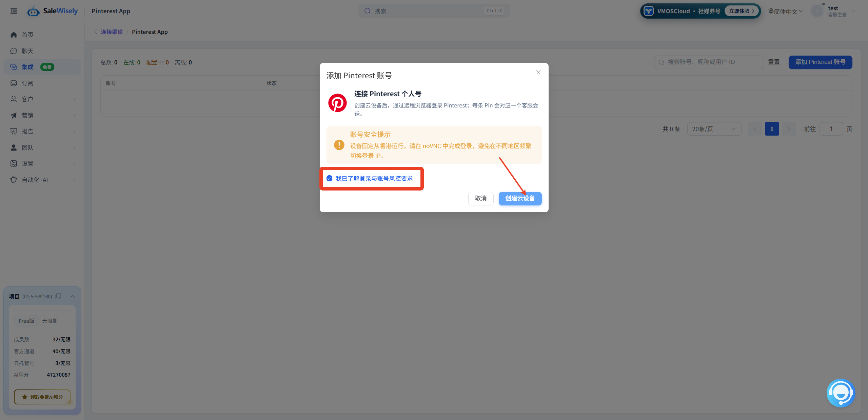Click the 配置中: 0 status counter
Screen dimensions: 868x420
pos(158,62)
